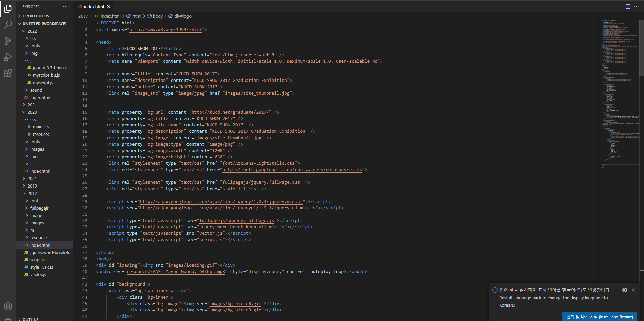Expand the resource folder

point(45,237)
